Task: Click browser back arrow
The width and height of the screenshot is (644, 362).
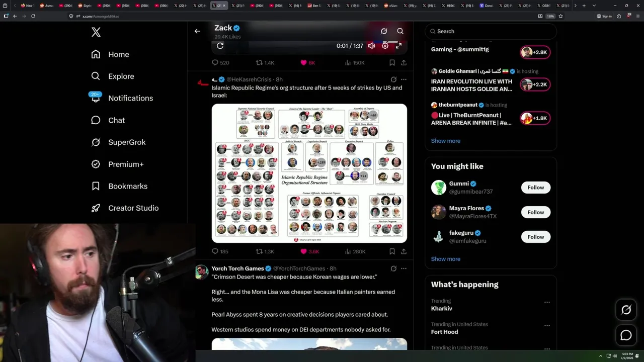Action: pyautogui.click(x=15, y=16)
